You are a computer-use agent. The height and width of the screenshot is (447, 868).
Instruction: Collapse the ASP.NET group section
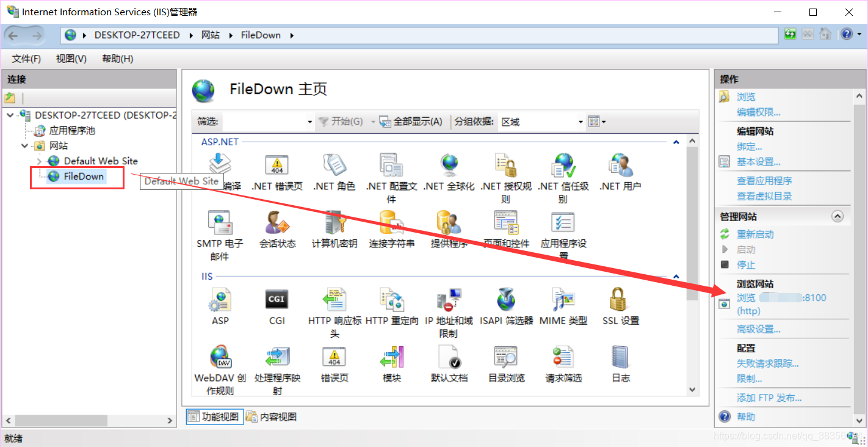(x=676, y=142)
